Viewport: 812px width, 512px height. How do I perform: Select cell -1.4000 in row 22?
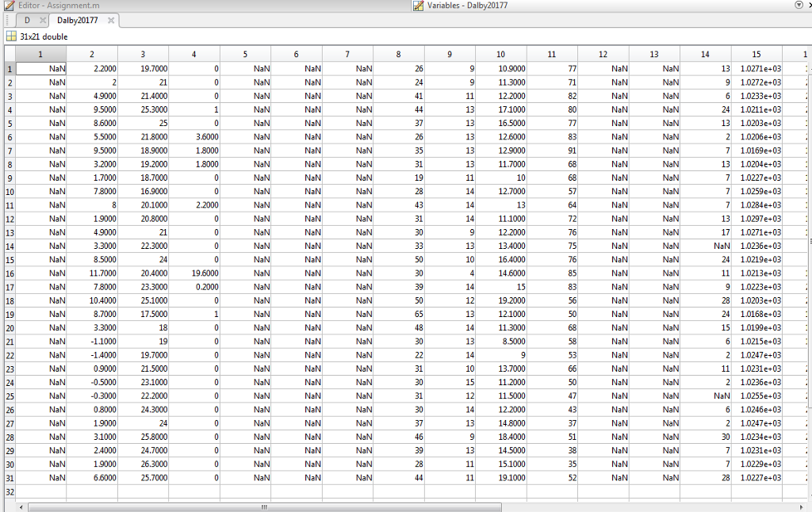(92, 355)
